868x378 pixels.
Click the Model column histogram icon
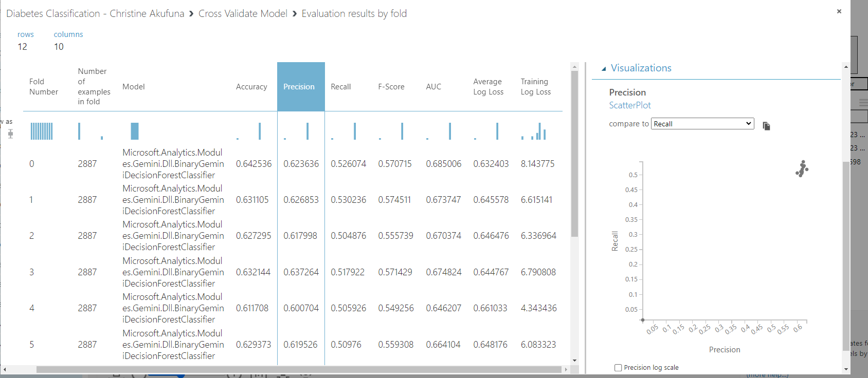point(135,131)
